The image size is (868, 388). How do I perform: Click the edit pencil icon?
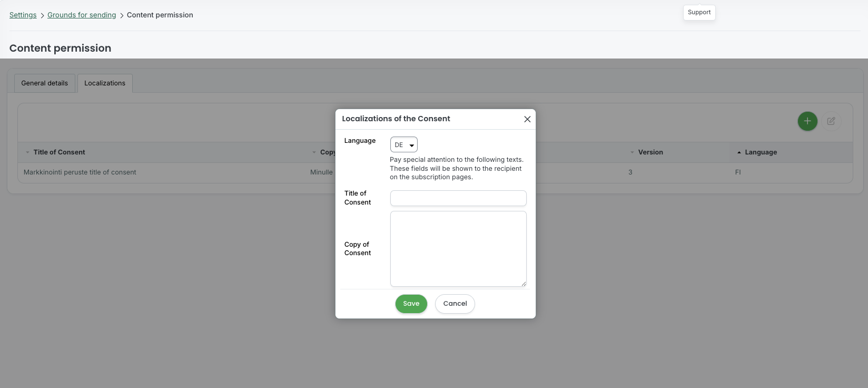pos(831,121)
